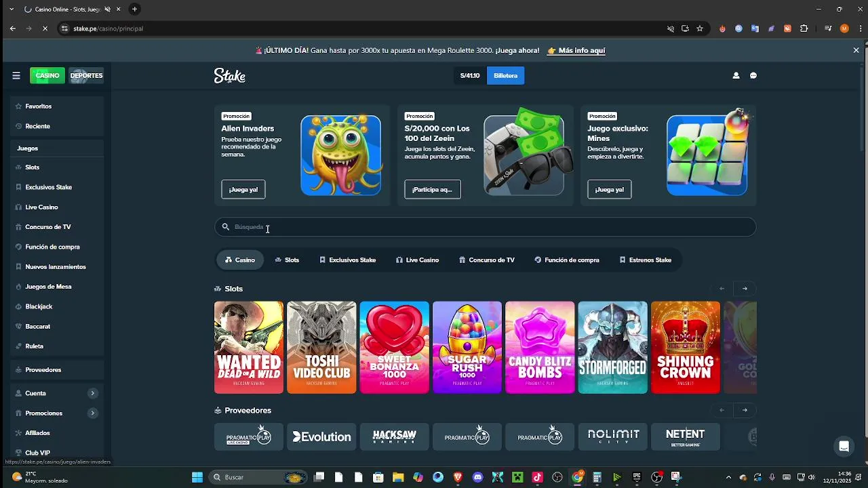Screen dimensions: 868x488
Task: Switch to the Casino toggle button
Action: click(47, 75)
